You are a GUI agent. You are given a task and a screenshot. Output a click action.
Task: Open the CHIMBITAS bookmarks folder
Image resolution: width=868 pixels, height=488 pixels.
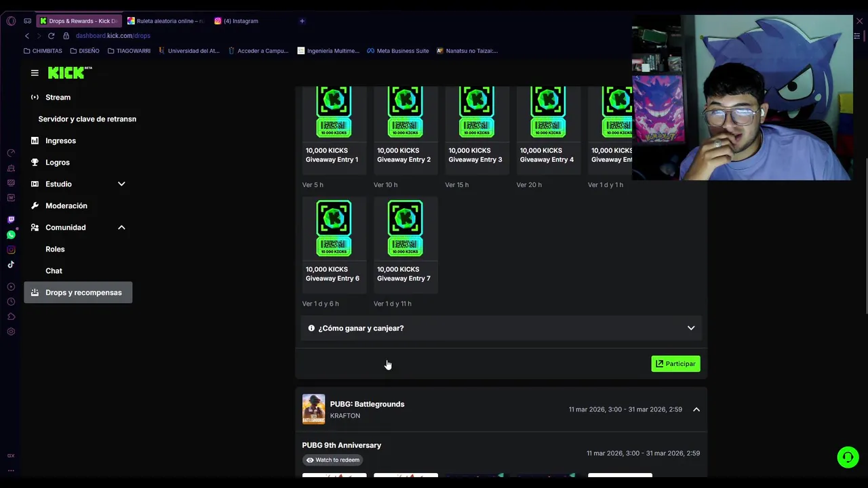tap(43, 51)
